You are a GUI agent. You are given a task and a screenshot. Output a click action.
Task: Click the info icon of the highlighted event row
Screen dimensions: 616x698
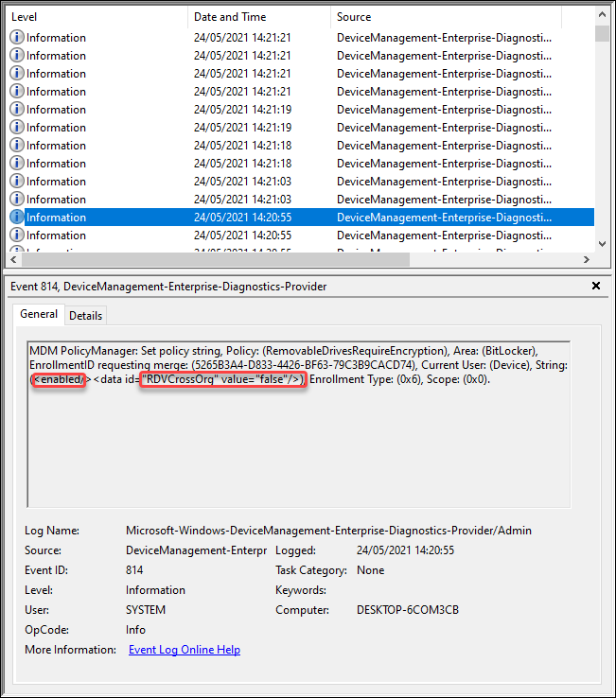(17, 218)
